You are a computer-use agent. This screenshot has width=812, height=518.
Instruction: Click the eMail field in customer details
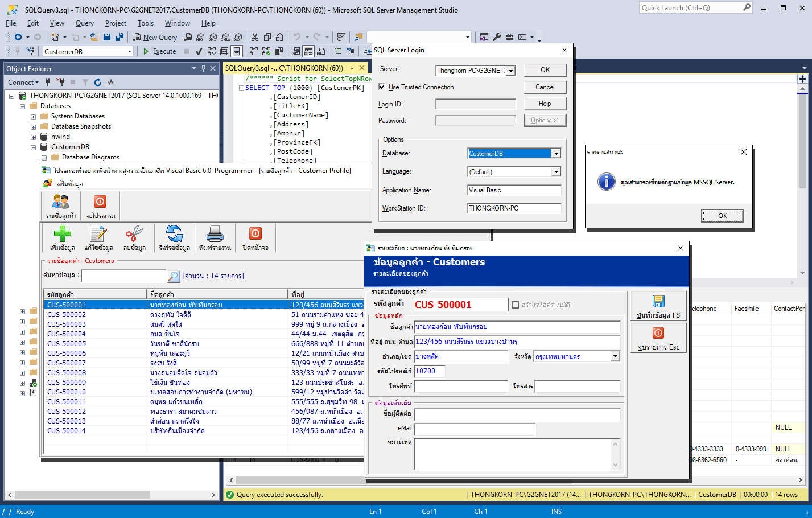click(475, 429)
